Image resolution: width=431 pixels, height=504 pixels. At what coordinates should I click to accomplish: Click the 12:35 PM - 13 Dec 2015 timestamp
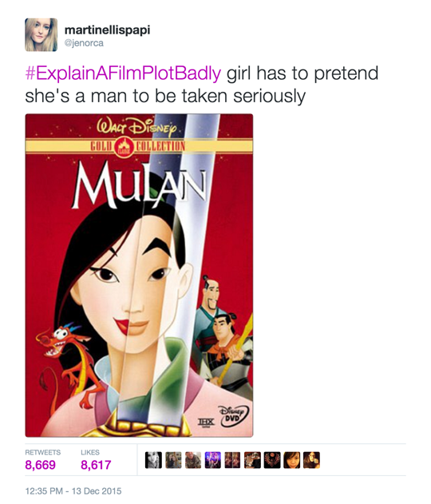[x=73, y=491]
